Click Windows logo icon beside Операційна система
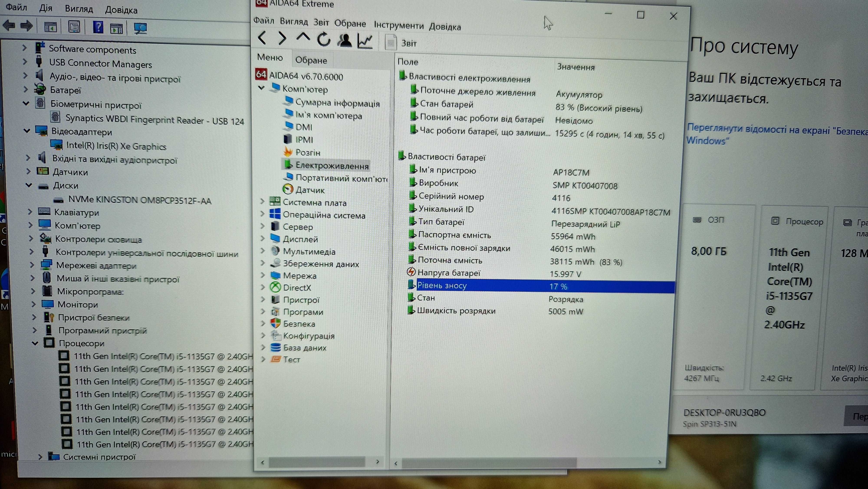 point(275,214)
